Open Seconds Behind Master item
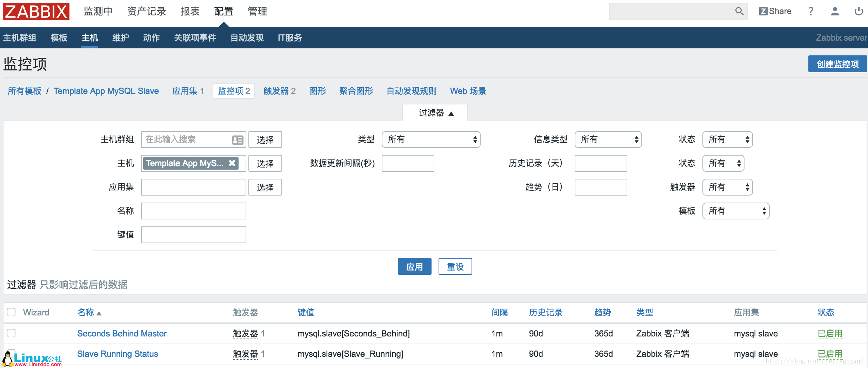Viewport: 868px width, 368px height. (122, 333)
